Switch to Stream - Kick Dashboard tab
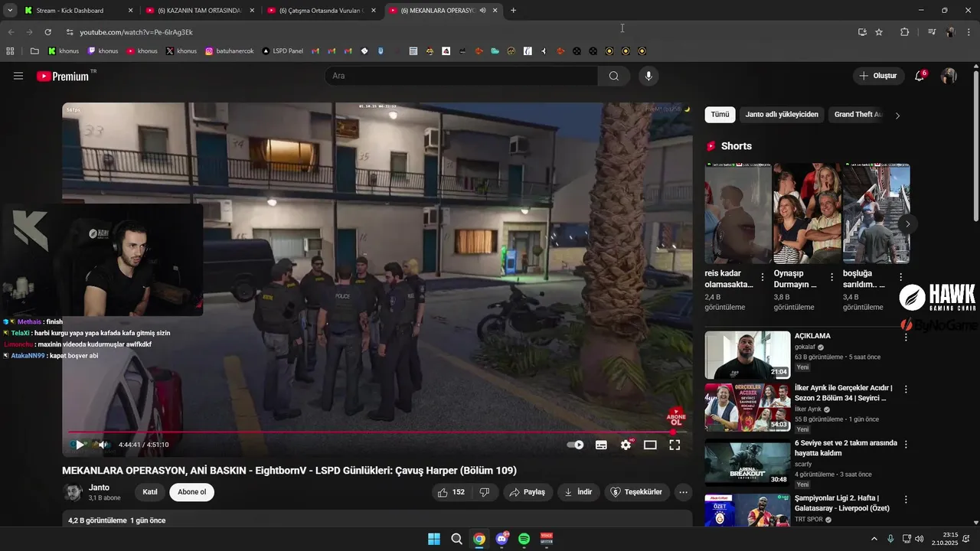The image size is (980, 551). coord(77,11)
